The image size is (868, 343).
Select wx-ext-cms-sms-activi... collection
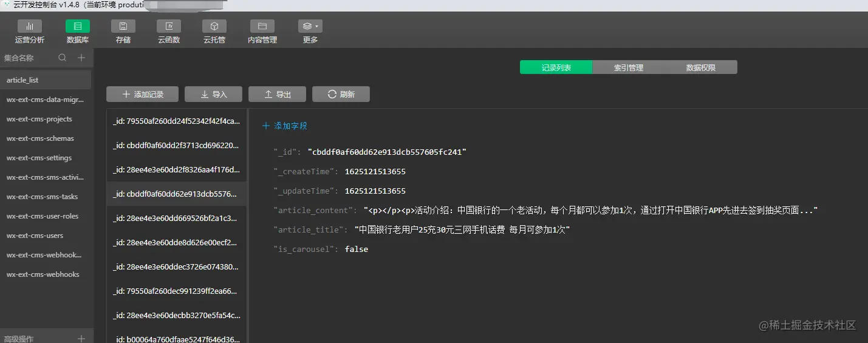click(46, 177)
